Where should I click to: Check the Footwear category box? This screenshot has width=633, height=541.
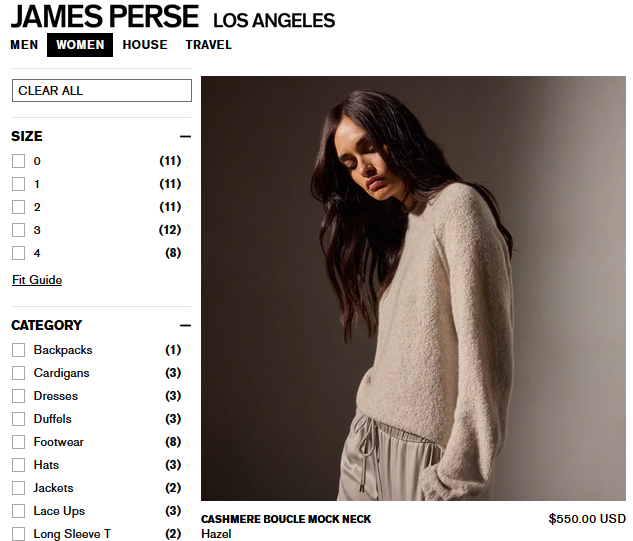click(18, 442)
